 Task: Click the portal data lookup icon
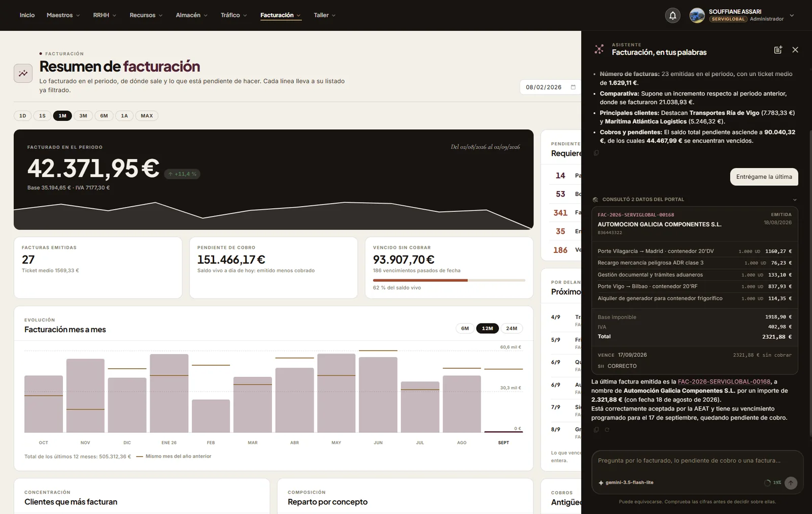click(x=595, y=200)
